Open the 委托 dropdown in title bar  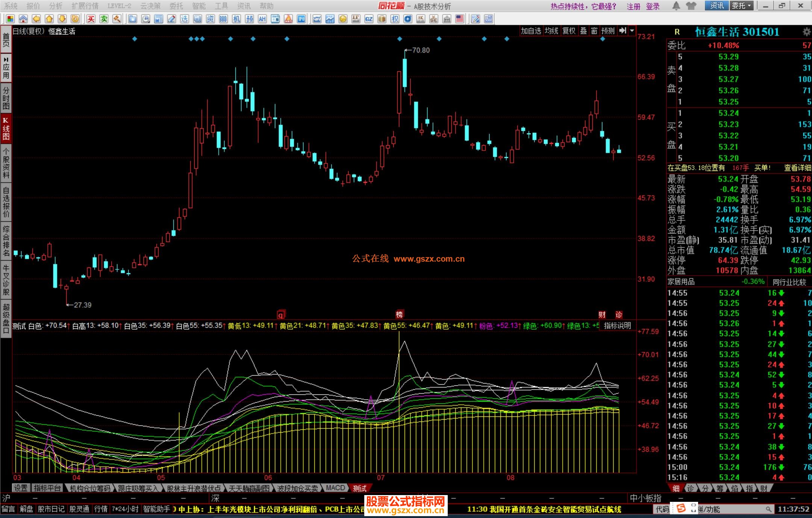pos(741,6)
